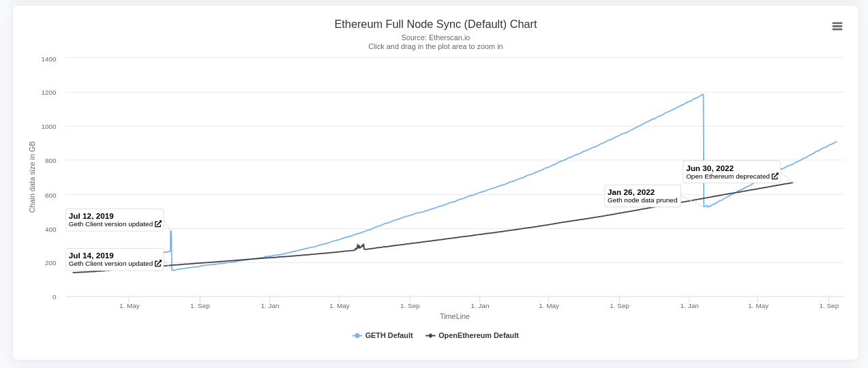Click the 1400 y-axis label
This screenshot has width=868, height=368.
tap(48, 59)
